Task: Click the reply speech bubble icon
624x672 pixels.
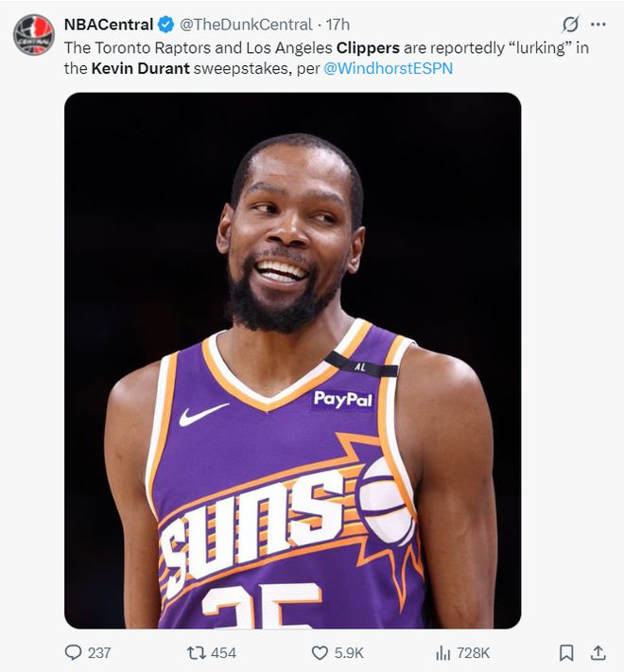Action: coord(73,652)
